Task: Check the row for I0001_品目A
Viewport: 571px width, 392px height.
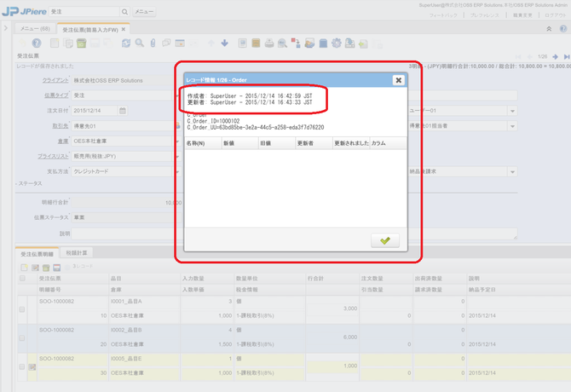Action: 22,309
